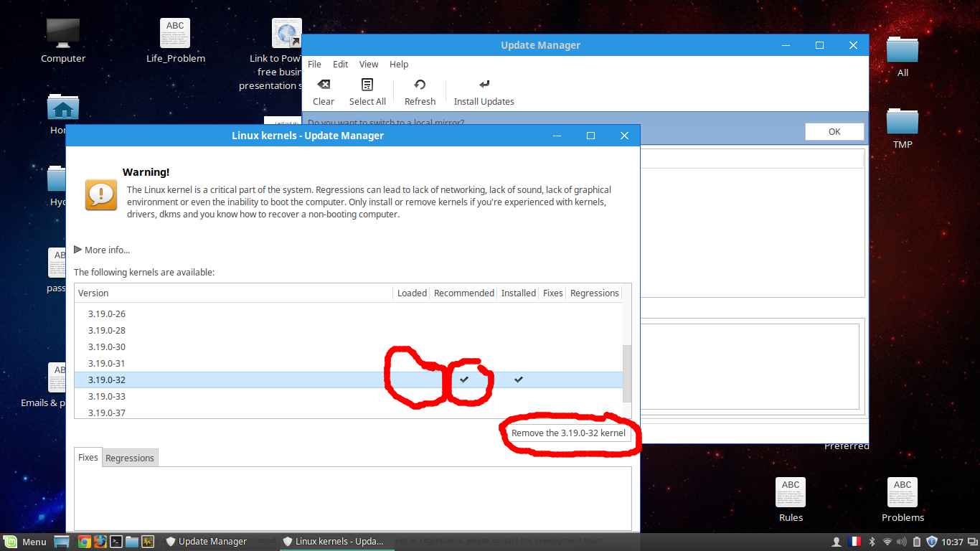
Task: Launch Firefox from the taskbar launcher
Action: tap(100, 542)
